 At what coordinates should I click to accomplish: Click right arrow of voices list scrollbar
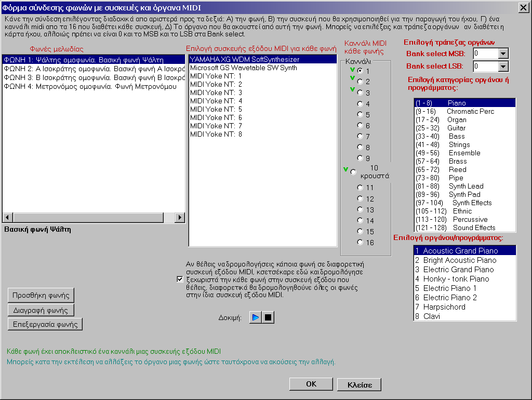(x=179, y=218)
